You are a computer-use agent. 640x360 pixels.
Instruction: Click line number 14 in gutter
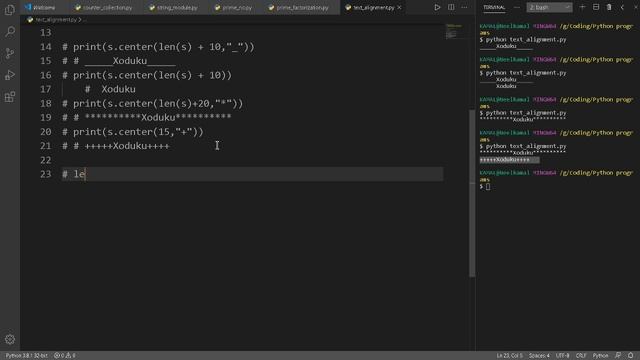pyautogui.click(x=46, y=47)
